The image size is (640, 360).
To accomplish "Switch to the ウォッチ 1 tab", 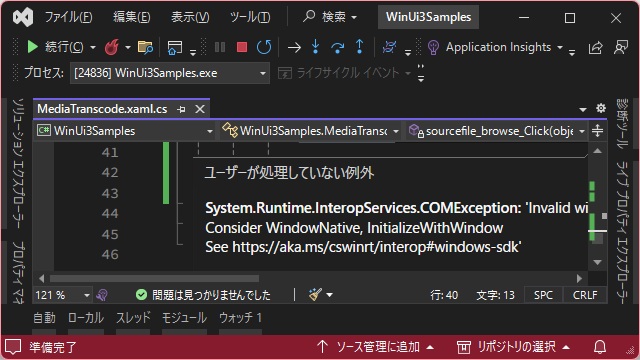I will click(240, 318).
